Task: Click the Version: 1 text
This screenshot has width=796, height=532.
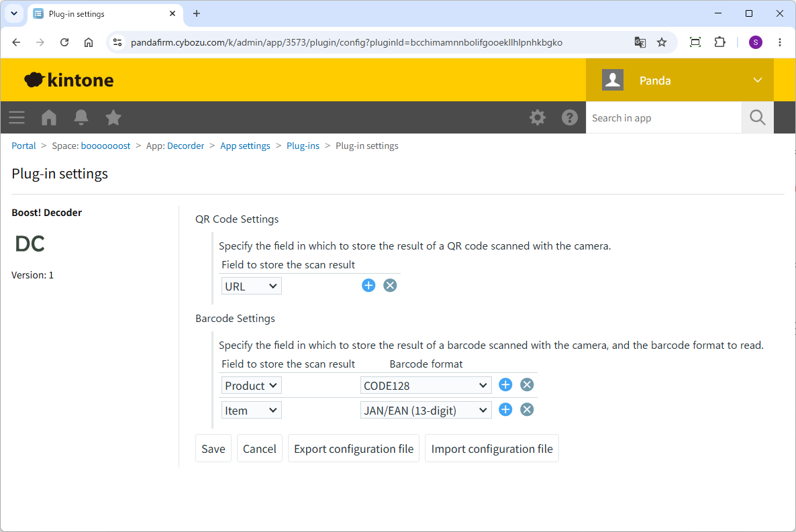Action: [x=32, y=275]
